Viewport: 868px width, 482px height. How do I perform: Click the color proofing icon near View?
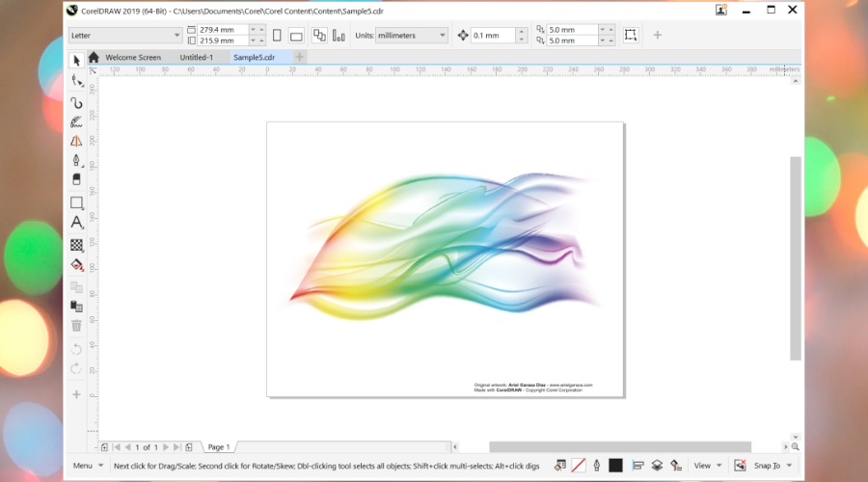click(x=676, y=466)
